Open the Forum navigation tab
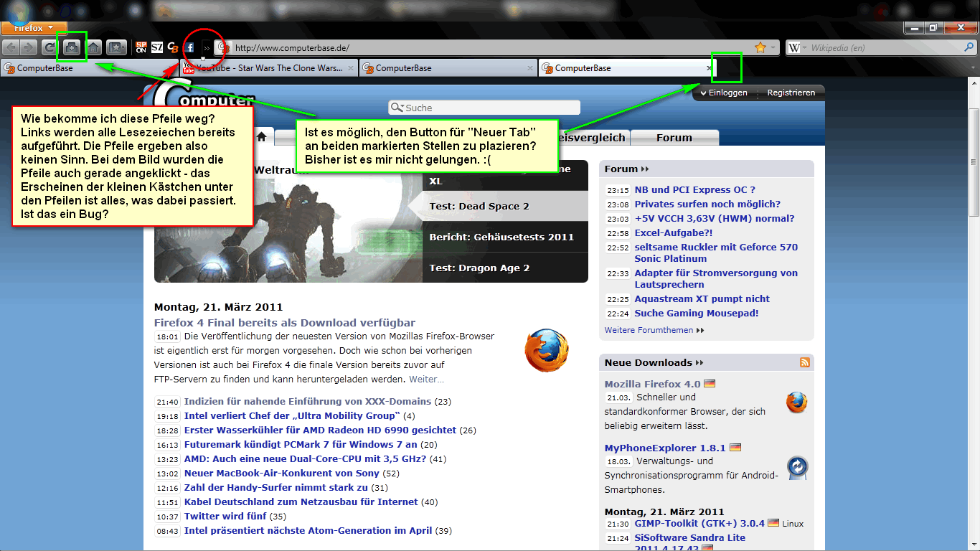The height and width of the screenshot is (551, 980). coord(674,138)
